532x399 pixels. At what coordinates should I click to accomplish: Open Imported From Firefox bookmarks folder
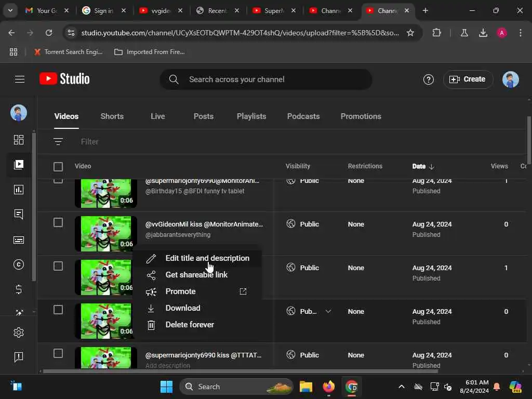[150, 52]
